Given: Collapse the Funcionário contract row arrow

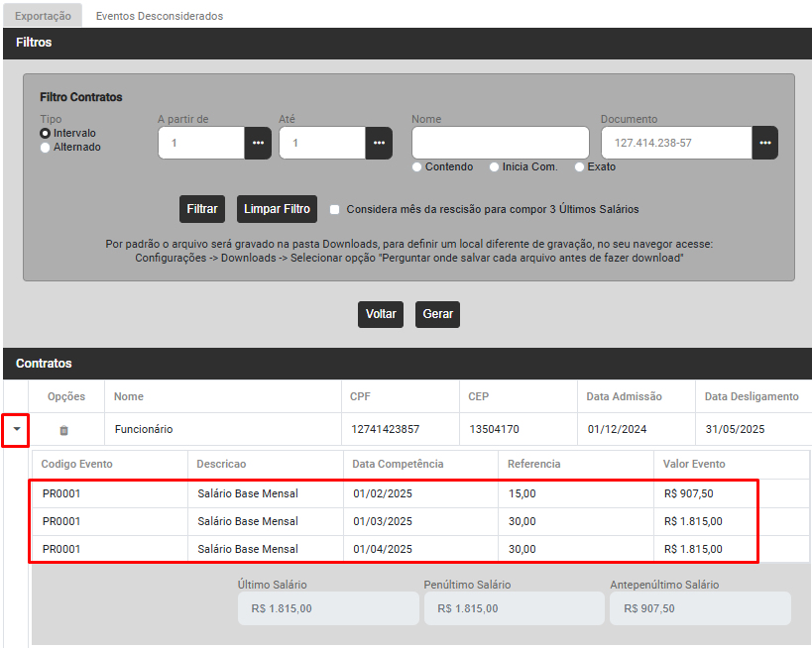Looking at the screenshot, I should (16, 430).
